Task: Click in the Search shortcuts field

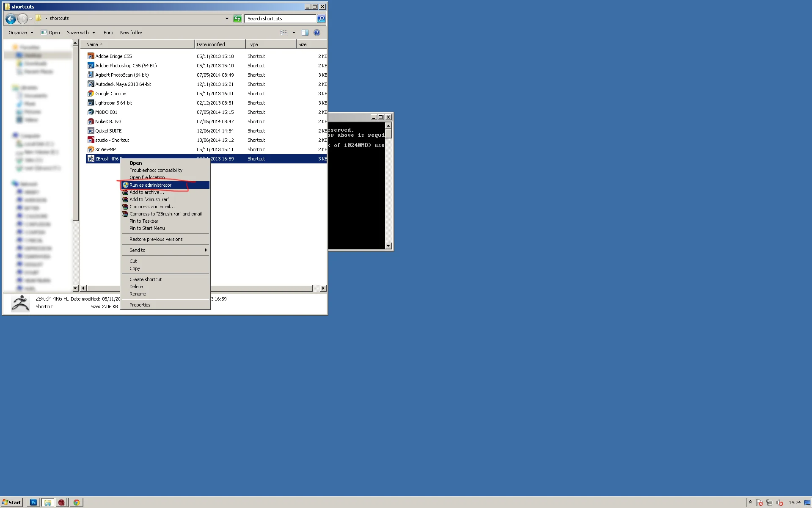Action: click(x=280, y=18)
